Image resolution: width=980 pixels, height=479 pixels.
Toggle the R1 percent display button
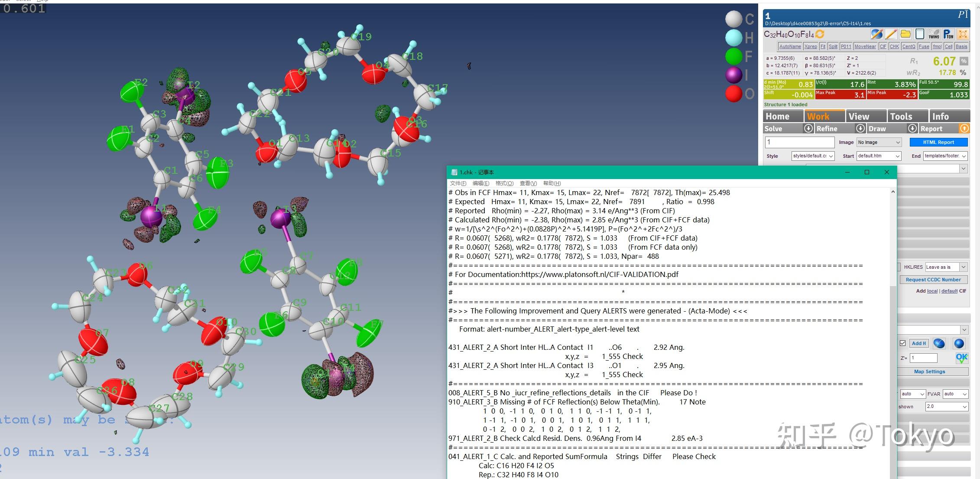tap(964, 61)
